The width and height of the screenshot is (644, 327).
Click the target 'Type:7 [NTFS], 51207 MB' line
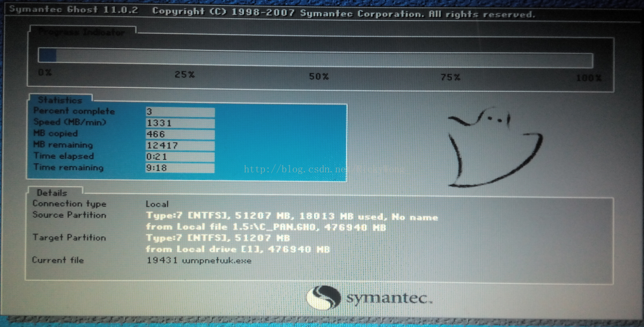pyautogui.click(x=218, y=238)
